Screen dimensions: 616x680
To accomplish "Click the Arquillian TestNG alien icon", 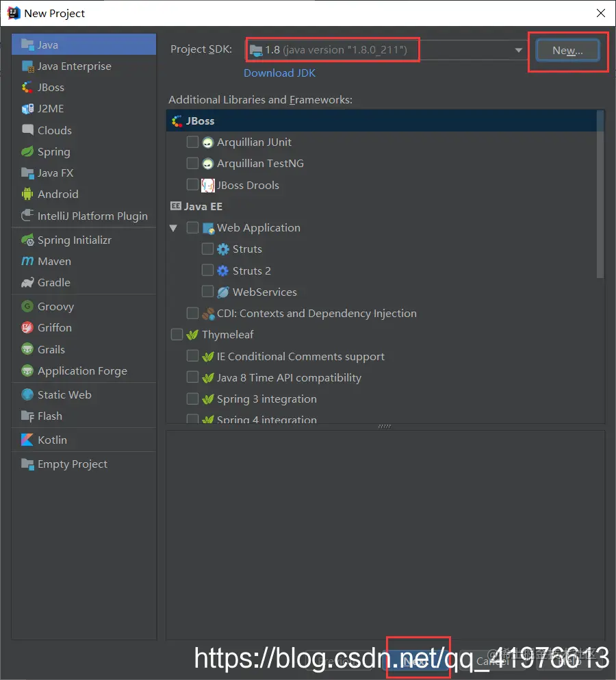I will 207,164.
